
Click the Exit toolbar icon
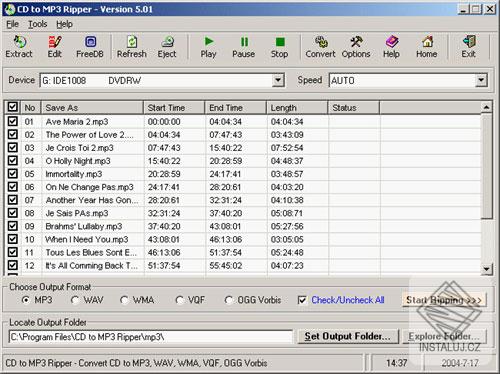[469, 47]
